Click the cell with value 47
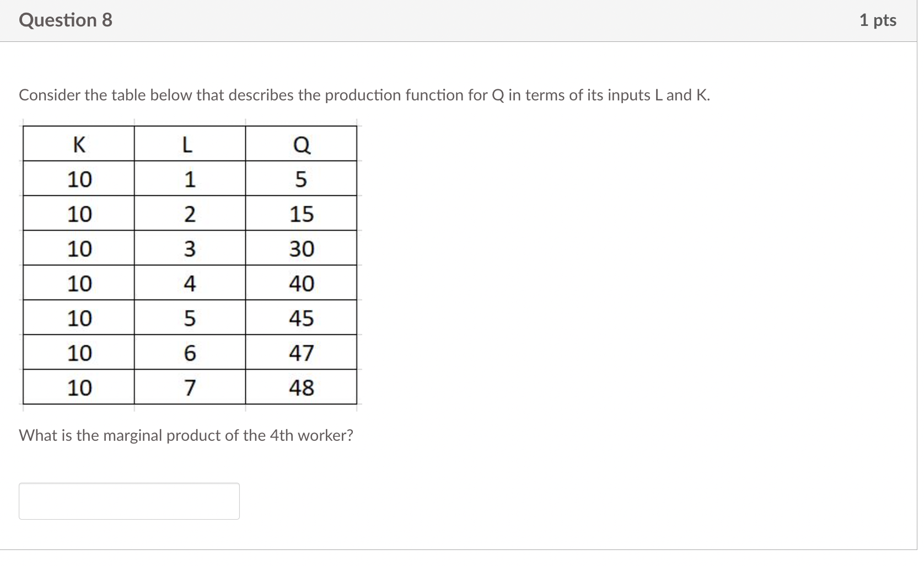 (x=300, y=353)
